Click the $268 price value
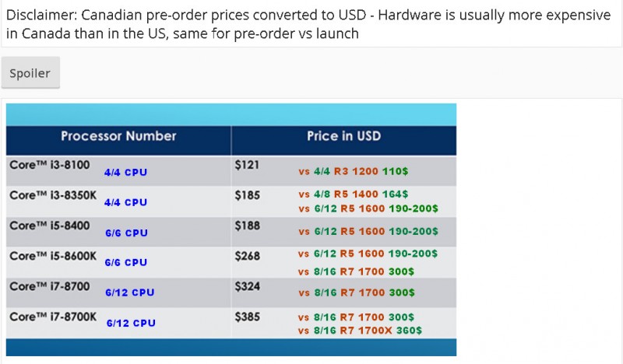This screenshot has width=623, height=364. 247,255
